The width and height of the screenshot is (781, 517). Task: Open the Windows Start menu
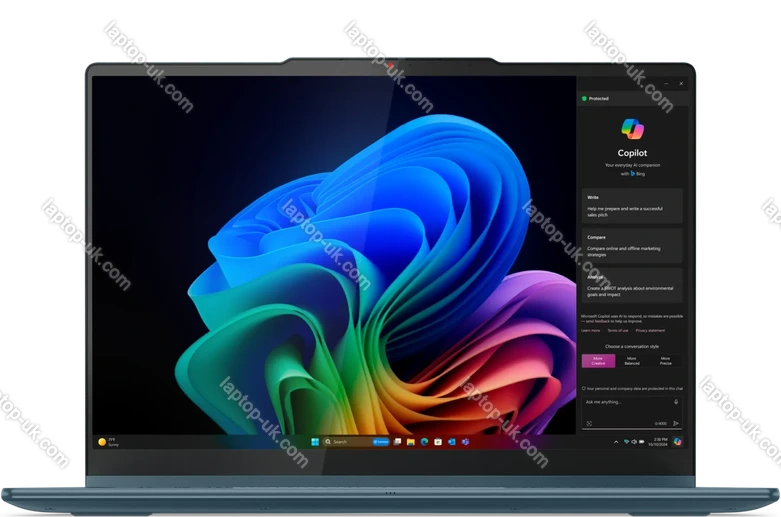(316, 441)
